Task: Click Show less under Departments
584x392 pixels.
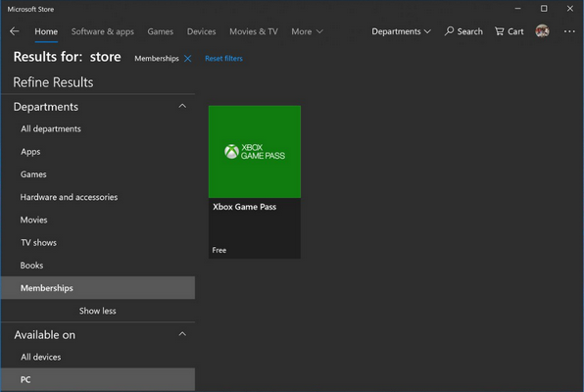Action: pyautogui.click(x=98, y=311)
